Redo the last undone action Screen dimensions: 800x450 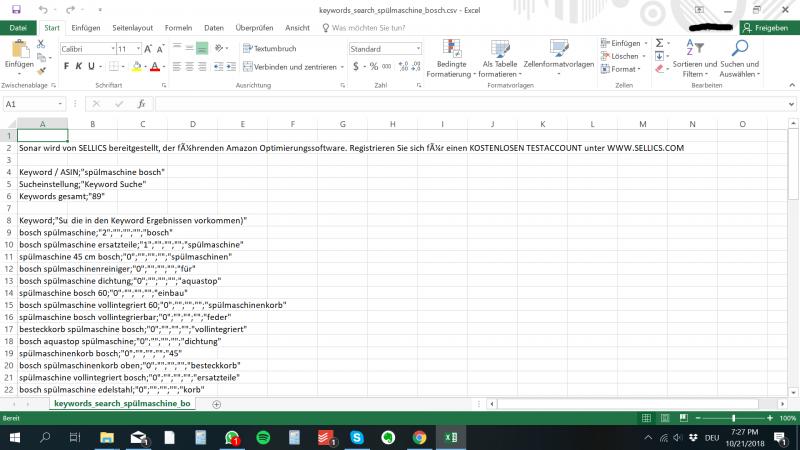(70, 10)
